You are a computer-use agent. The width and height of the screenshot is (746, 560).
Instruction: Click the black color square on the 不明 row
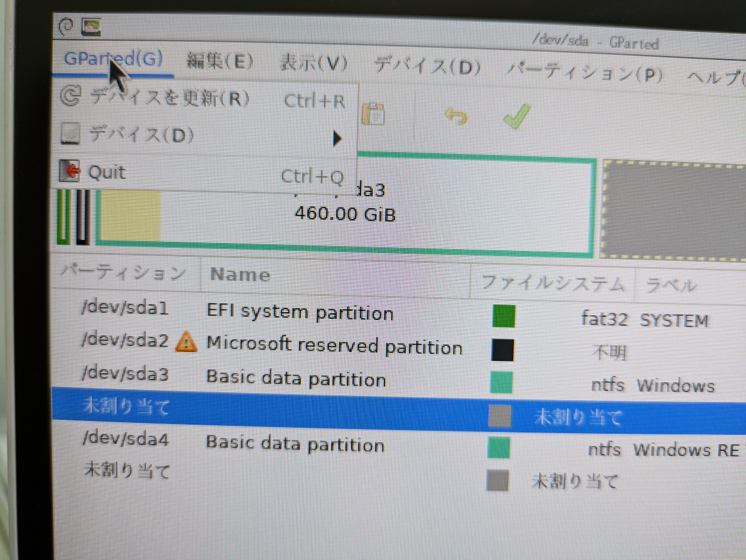coord(502,349)
